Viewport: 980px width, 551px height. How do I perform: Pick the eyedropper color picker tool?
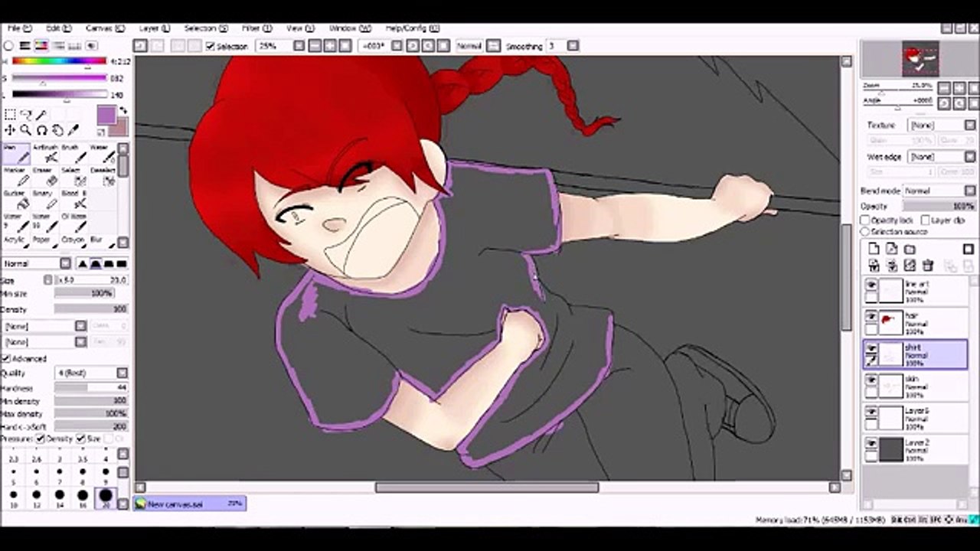73,130
